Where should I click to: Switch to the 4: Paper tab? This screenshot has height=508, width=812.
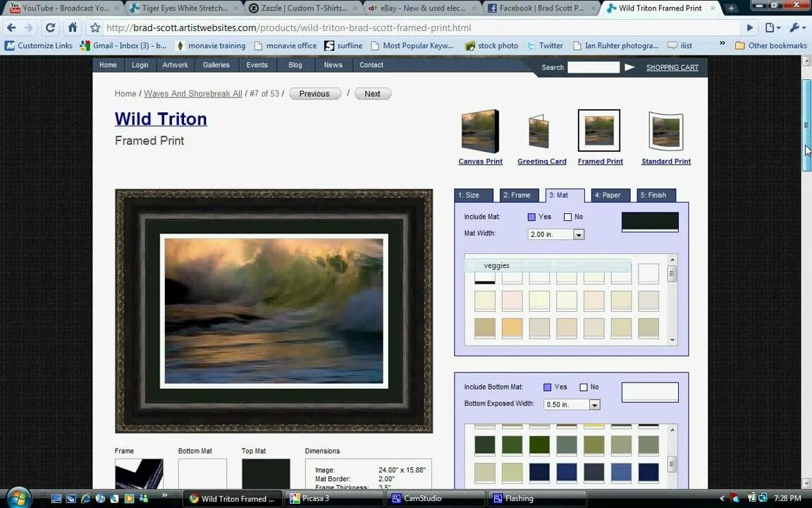coord(610,195)
